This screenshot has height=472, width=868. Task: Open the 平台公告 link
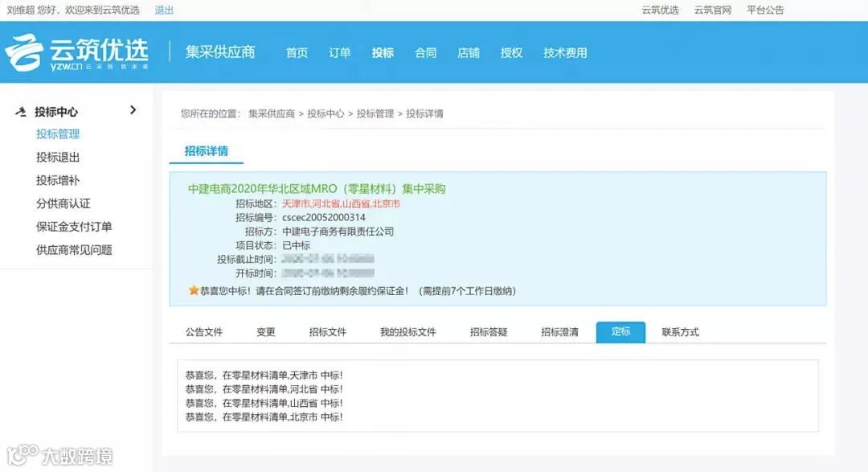click(x=765, y=10)
